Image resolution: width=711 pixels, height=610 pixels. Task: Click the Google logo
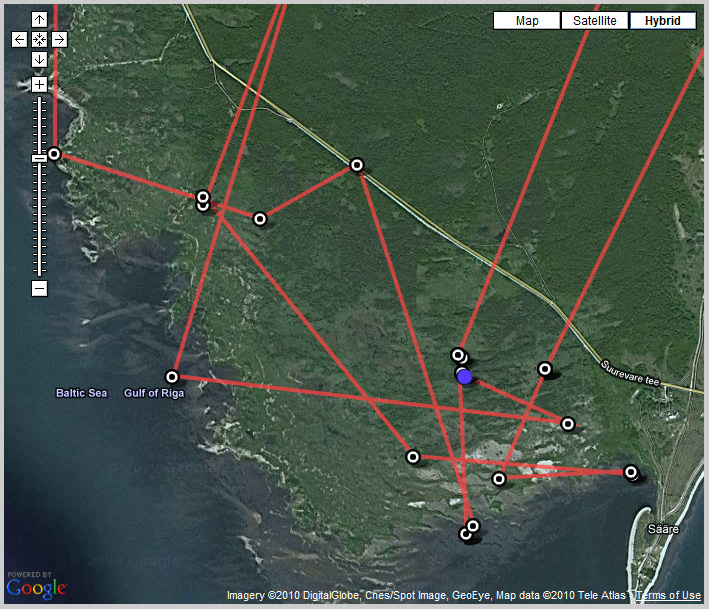point(36,587)
